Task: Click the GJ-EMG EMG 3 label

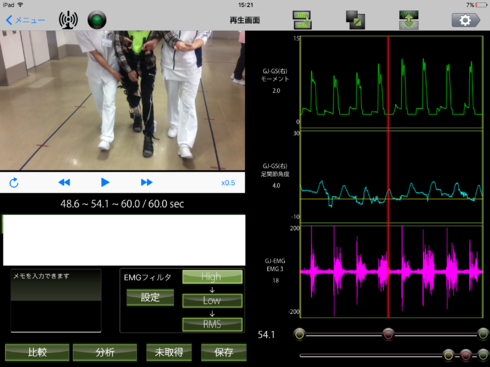Action: 275,265
